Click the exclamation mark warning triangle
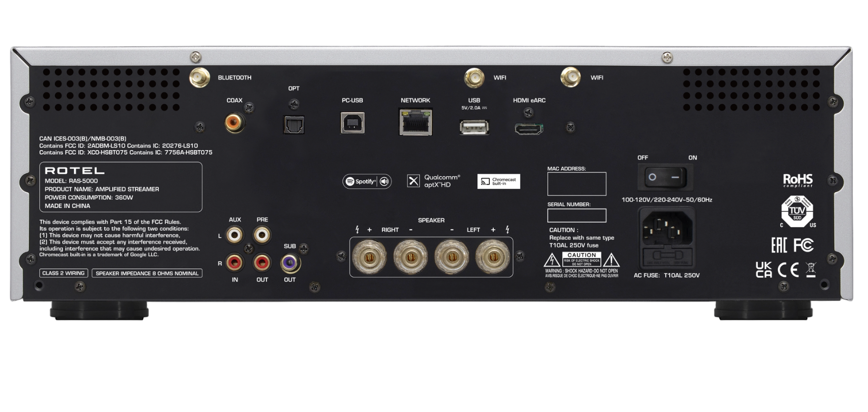Image resolution: width=868 pixels, height=412 pixels. point(611,260)
